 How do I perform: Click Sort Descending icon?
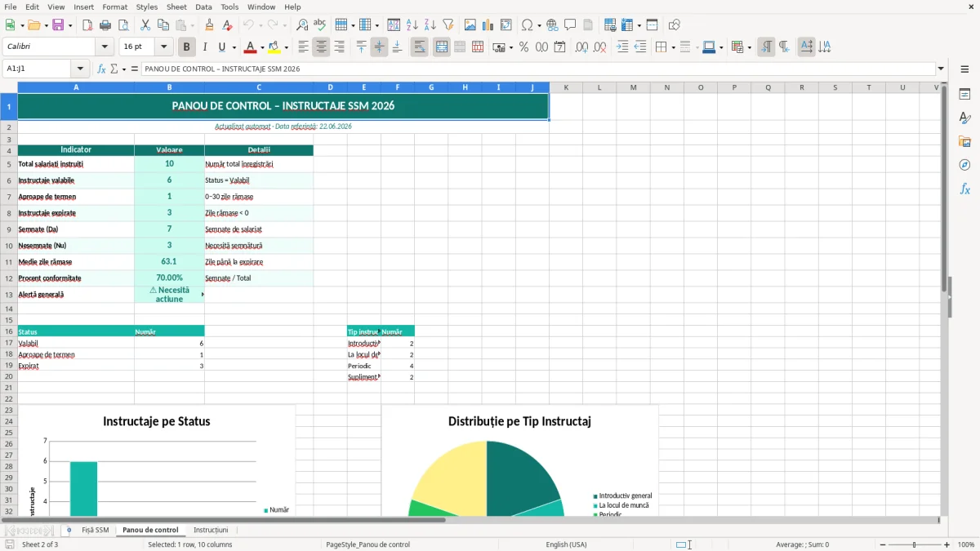[x=430, y=25]
